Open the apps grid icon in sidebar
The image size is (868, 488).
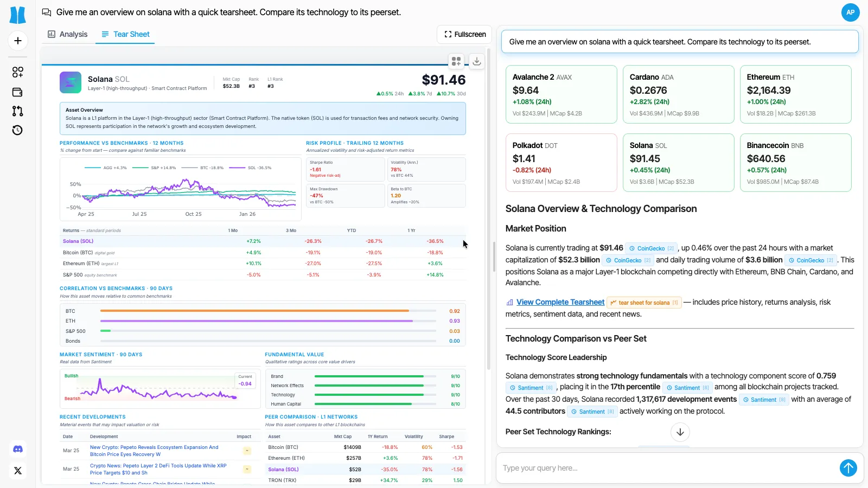click(18, 72)
